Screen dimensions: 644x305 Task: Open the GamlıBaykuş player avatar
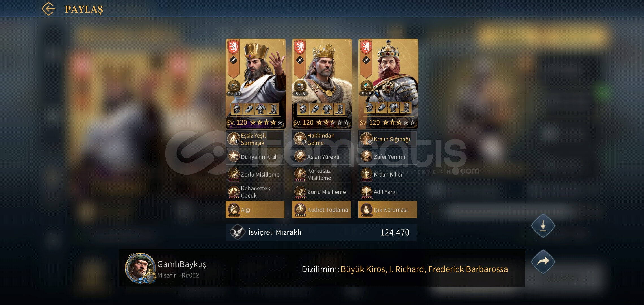[x=140, y=268]
